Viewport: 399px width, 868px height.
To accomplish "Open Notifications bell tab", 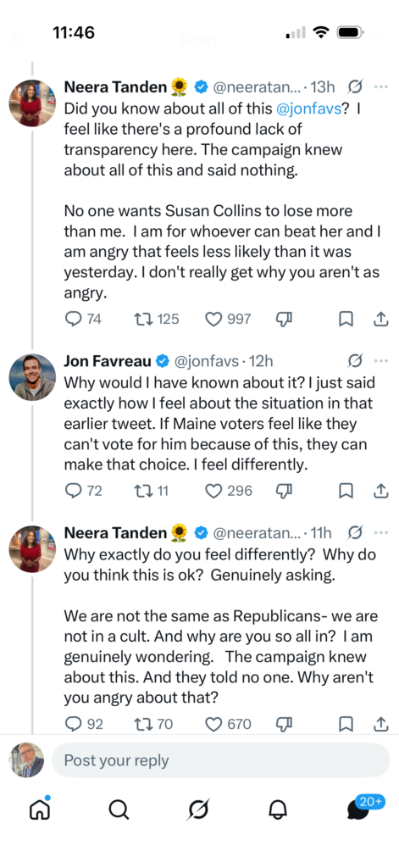I will click(278, 810).
